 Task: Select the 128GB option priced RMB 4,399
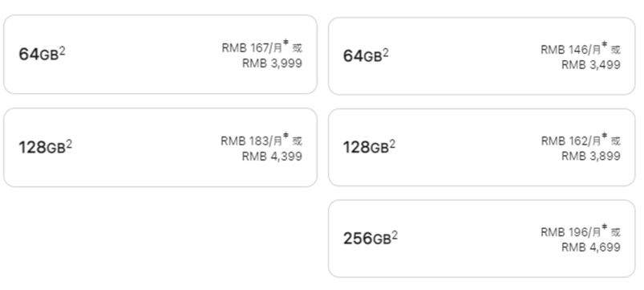click(160, 147)
